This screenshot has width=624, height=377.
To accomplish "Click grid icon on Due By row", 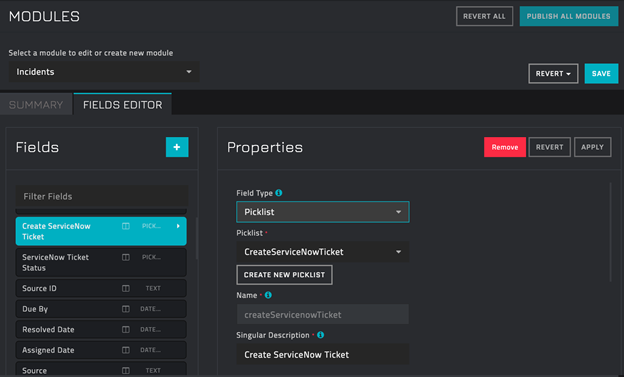I will (x=126, y=309).
